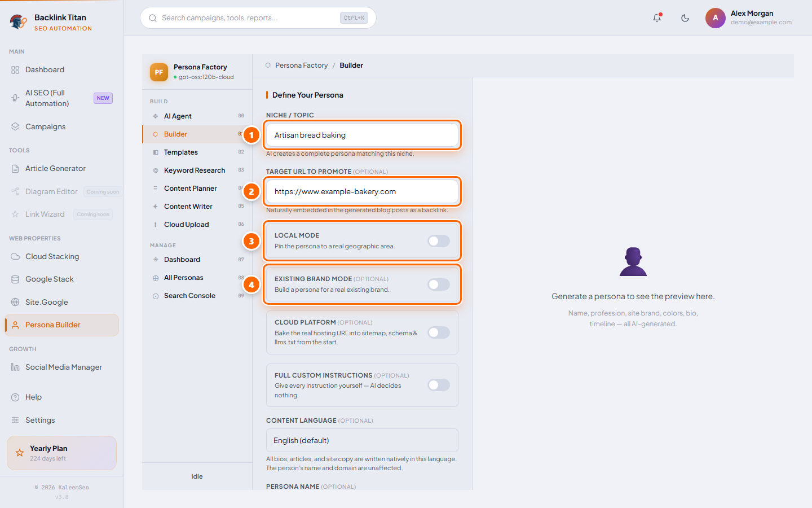Click the Persona Factory breadcrumb link
This screenshot has height=508, width=812.
pos(301,65)
